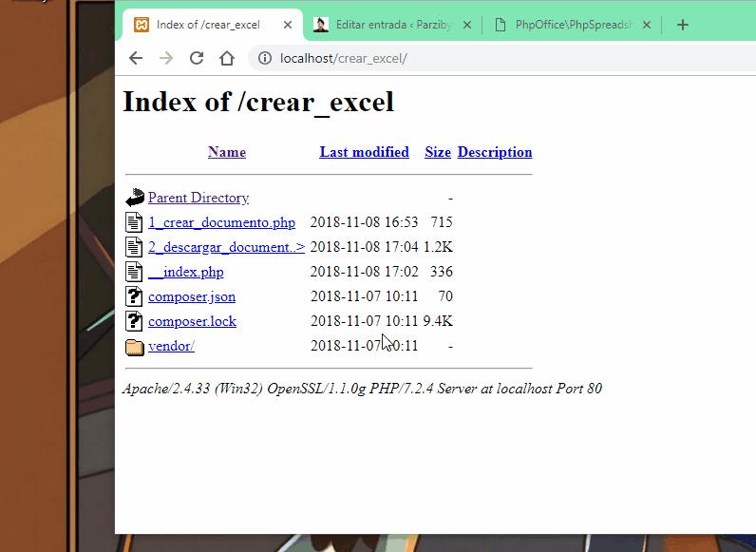This screenshot has width=756, height=552.
Task: Click the reload page icon
Action: pos(197,58)
